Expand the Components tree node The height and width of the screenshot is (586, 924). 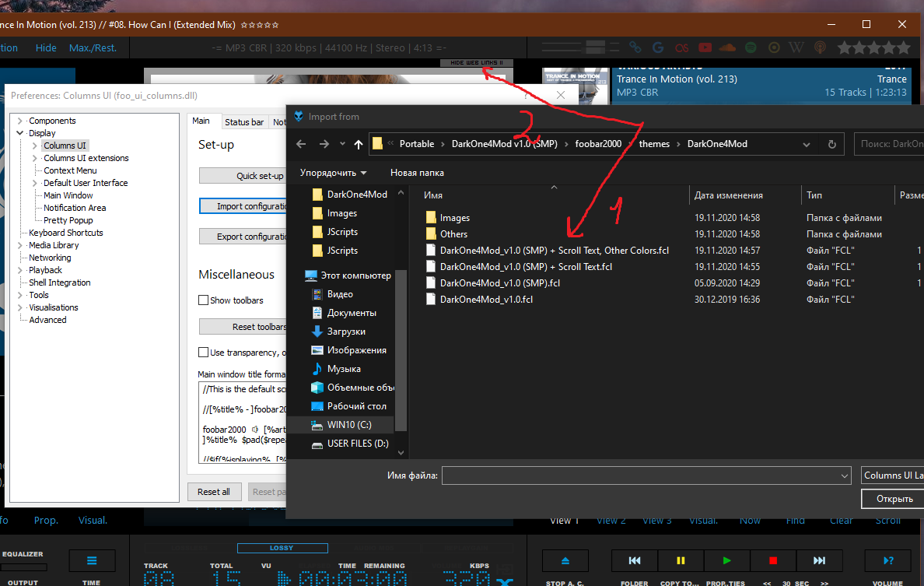pyautogui.click(x=19, y=121)
